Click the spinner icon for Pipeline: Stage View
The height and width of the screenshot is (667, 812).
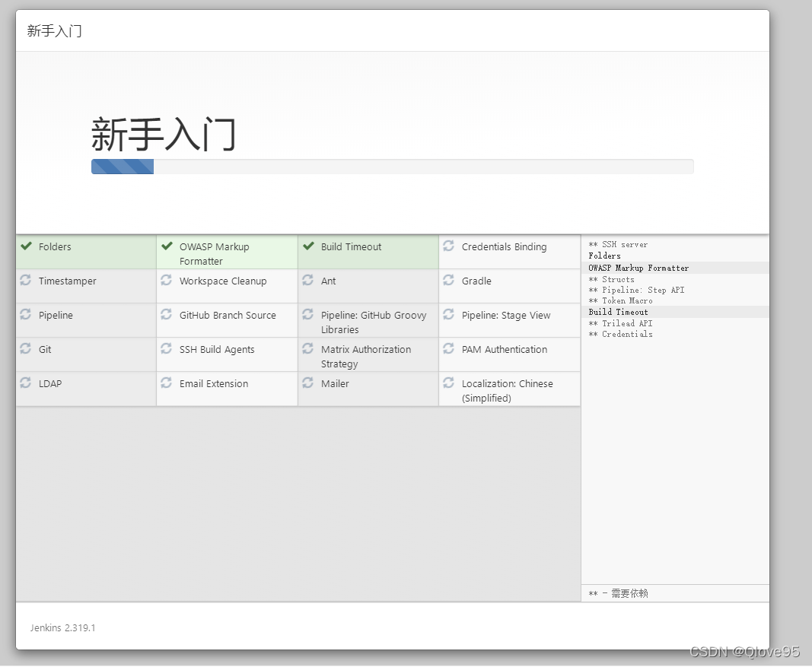[x=448, y=315]
